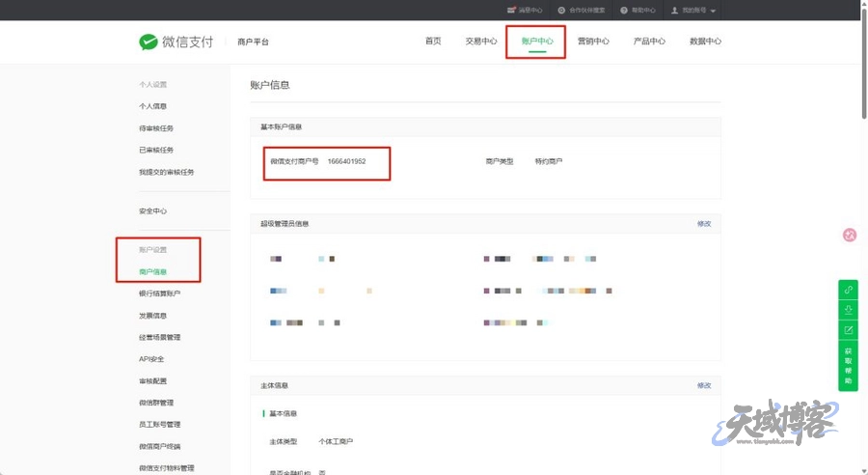
Task: Open 微信商户终端 in the sidebar
Action: click(x=159, y=446)
